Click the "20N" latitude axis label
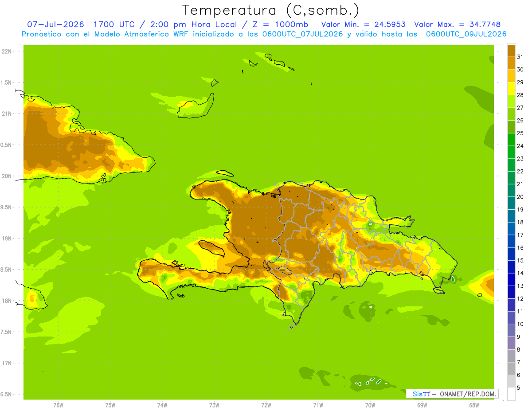The height and width of the screenshot is (411, 532). (x=7, y=176)
